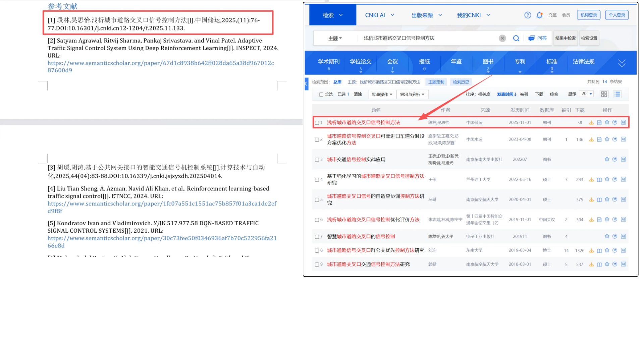This screenshot has width=644, height=362.
Task: Read the 兰州理工大学 thesis online via book icon
Action: (599, 180)
